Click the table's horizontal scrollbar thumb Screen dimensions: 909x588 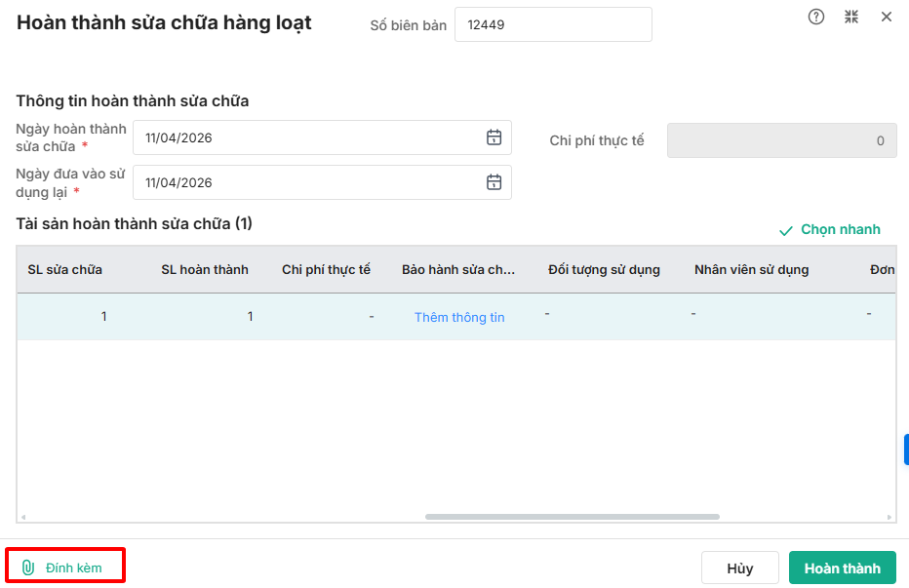pyautogui.click(x=572, y=517)
